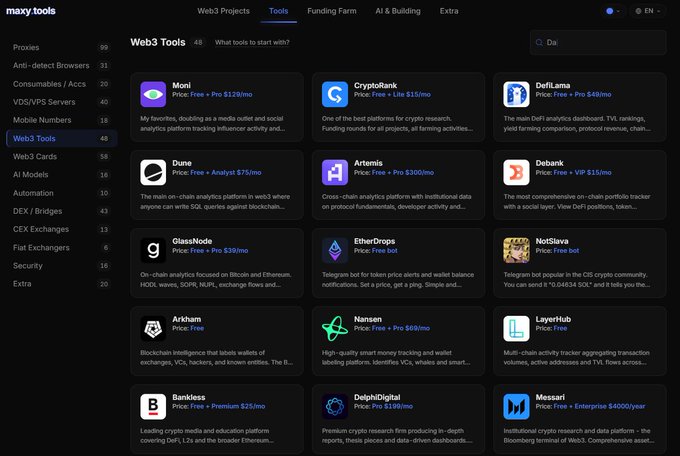The height and width of the screenshot is (456, 680).
Task: Click the 'What tools to start with?' link
Action: [x=252, y=43]
